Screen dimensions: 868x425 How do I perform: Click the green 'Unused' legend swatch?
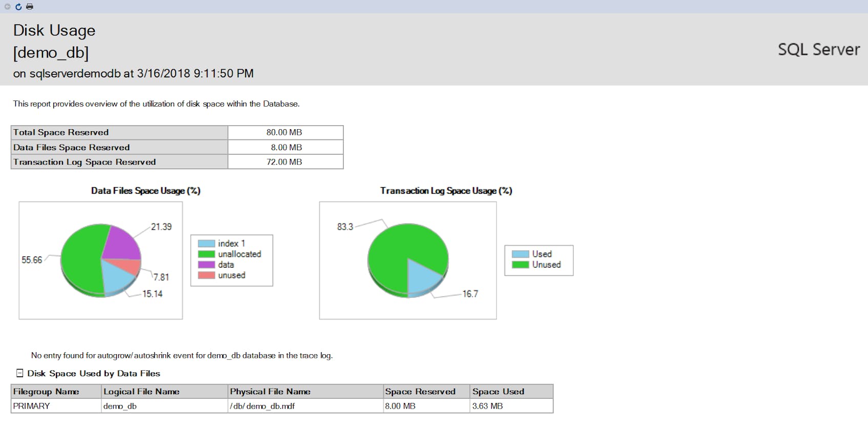[520, 265]
